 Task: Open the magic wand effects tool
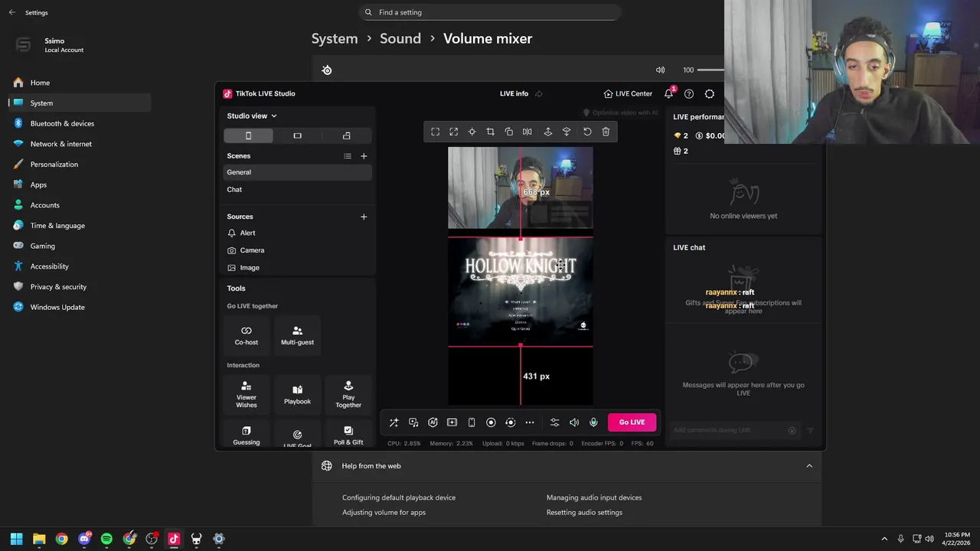[394, 422]
